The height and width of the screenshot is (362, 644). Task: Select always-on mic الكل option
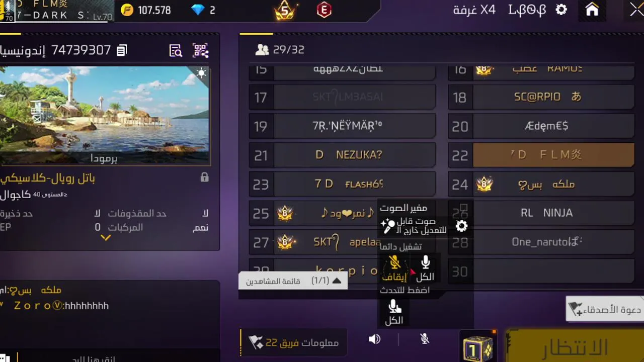pyautogui.click(x=425, y=269)
